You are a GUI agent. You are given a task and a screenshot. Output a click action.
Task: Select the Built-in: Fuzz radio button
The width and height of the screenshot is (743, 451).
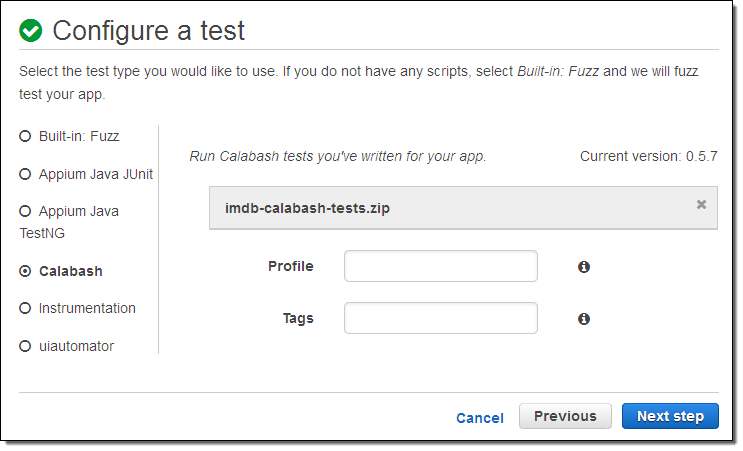(x=25, y=136)
